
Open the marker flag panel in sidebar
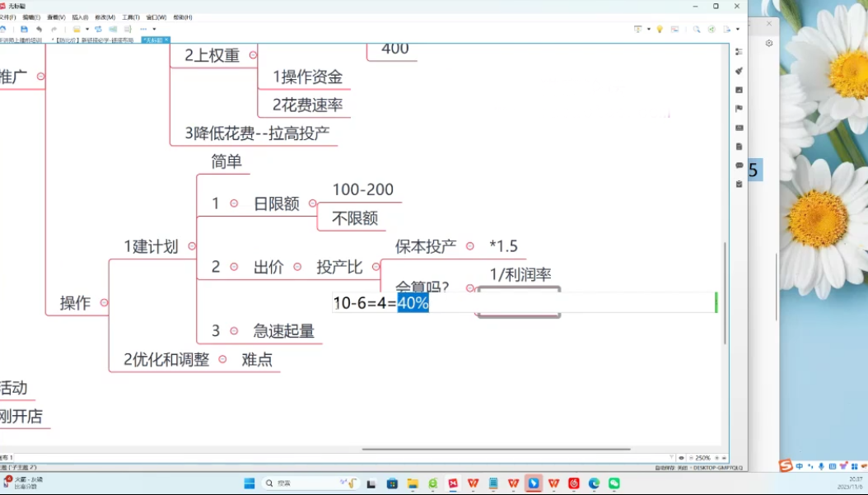click(x=739, y=109)
